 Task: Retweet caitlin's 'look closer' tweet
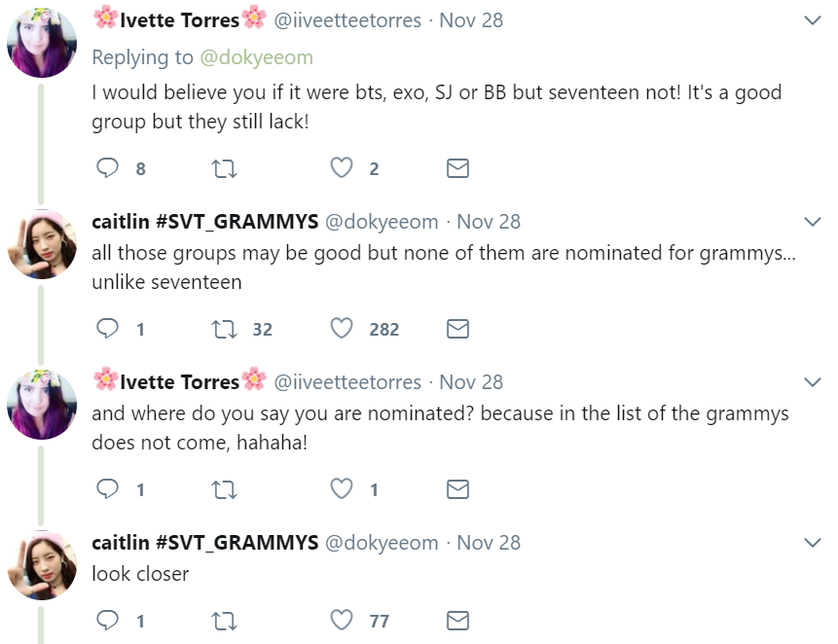pos(224,620)
